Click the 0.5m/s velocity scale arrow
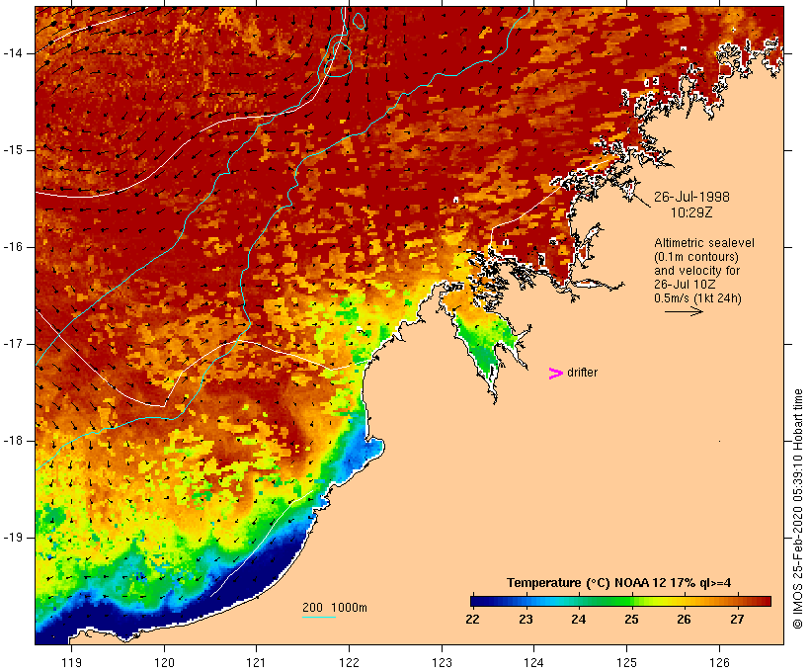This screenshot has height=672, width=810. (x=684, y=311)
